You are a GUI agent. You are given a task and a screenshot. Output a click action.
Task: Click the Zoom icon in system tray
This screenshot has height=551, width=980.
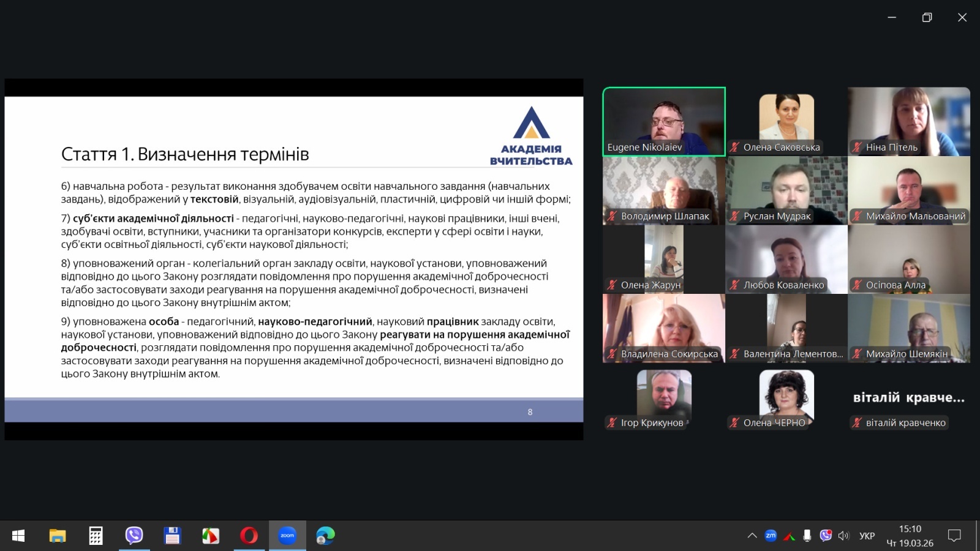pyautogui.click(x=771, y=536)
